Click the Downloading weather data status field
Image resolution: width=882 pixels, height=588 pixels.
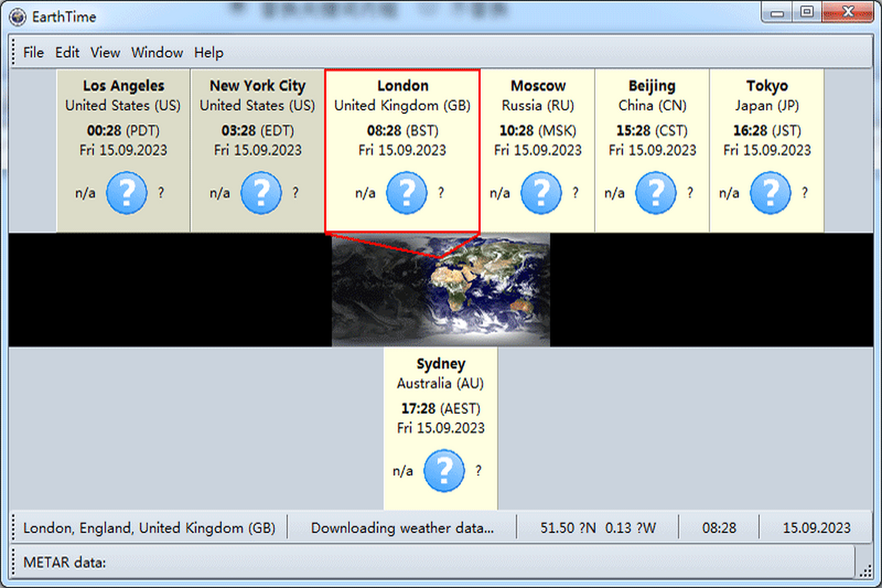[402, 528]
